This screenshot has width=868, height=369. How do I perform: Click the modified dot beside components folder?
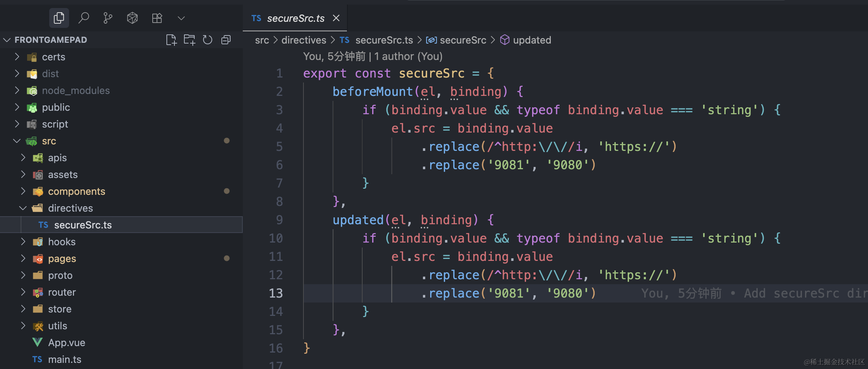[227, 191]
